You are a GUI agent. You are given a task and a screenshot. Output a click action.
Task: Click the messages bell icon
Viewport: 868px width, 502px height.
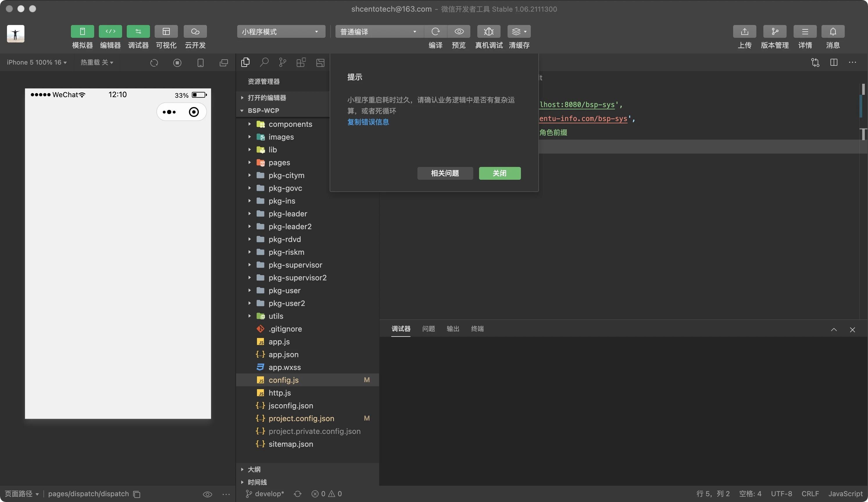click(x=833, y=32)
